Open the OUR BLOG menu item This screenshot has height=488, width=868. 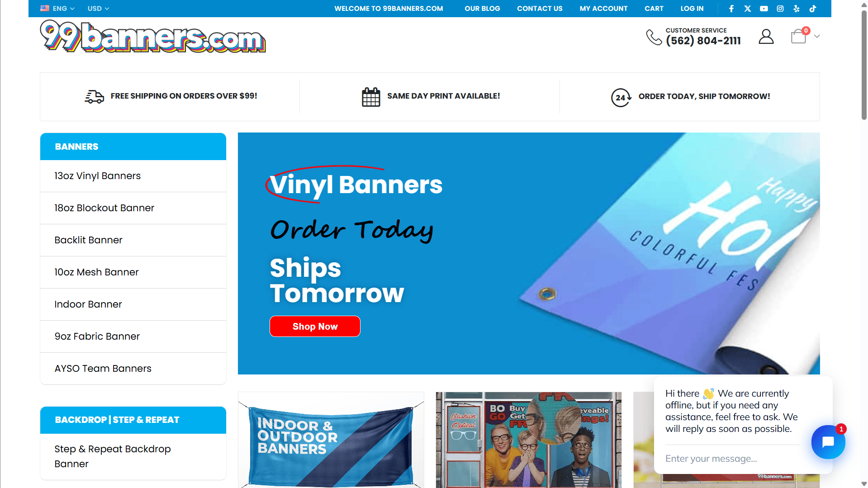tap(482, 9)
